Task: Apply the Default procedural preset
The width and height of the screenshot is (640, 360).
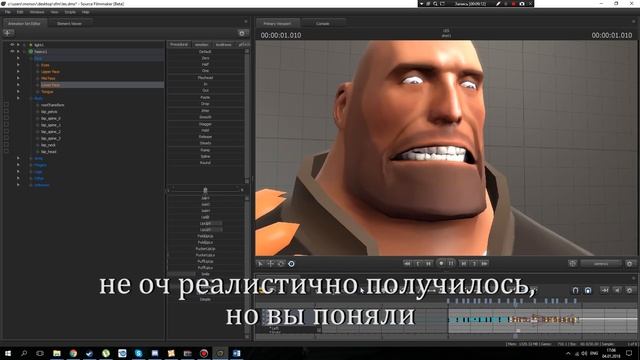Action: click(205, 52)
